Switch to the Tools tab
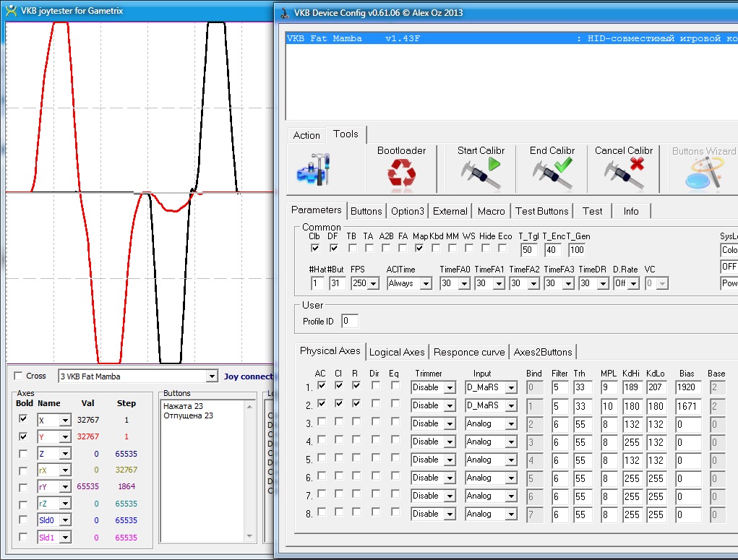The image size is (738, 560). click(346, 134)
